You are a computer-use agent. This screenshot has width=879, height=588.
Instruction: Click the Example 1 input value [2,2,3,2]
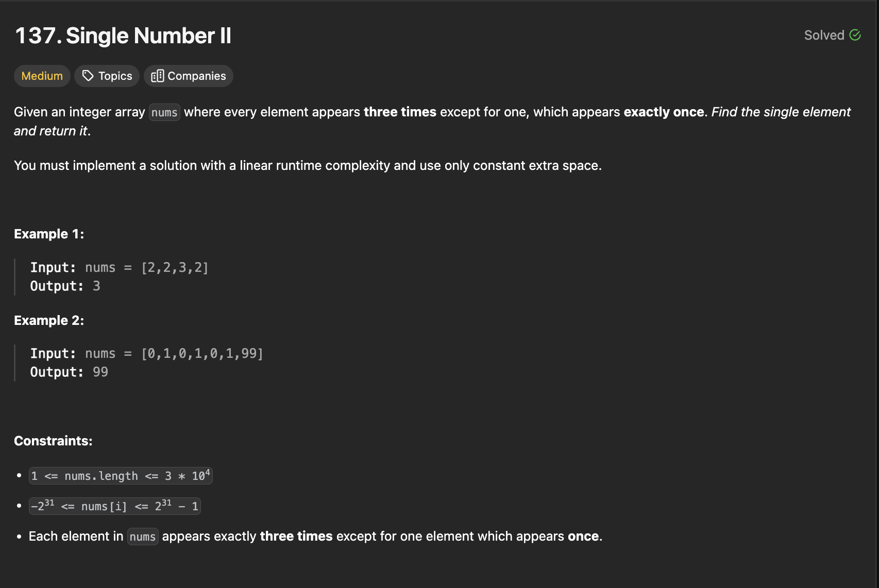pyautogui.click(x=175, y=267)
